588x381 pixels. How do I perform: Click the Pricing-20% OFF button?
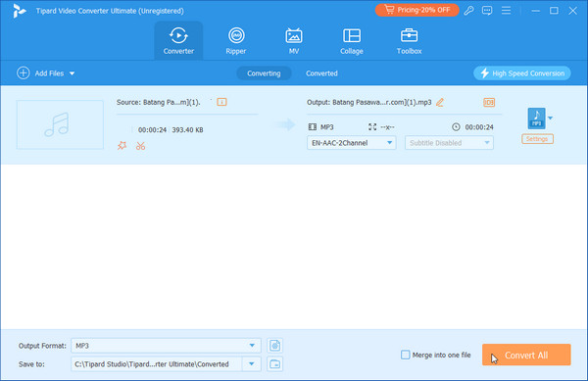417,10
